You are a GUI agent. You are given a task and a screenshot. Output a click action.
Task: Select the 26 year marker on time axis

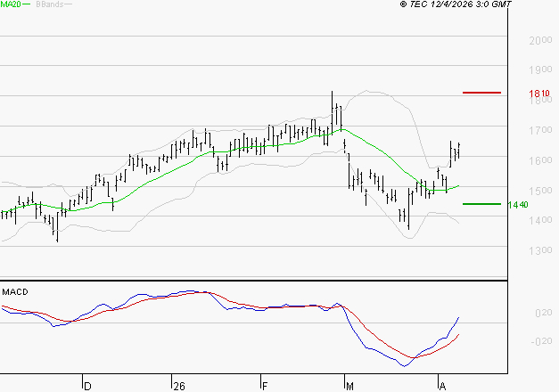[x=179, y=386]
